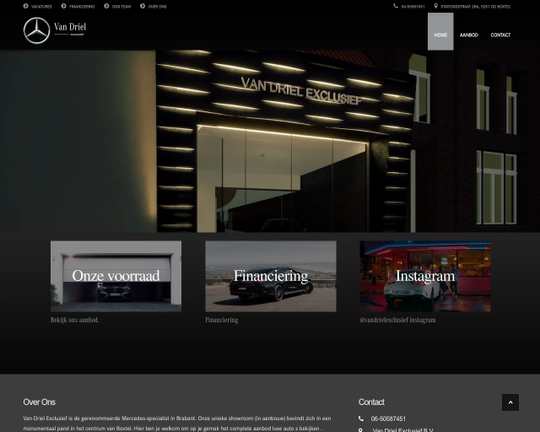This screenshot has width=540, height=432.
Task: Open the Financiering top bar link
Action: pos(82,7)
